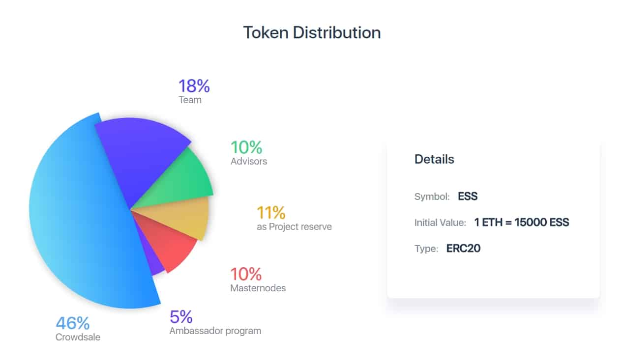Click the 11% Project reserve percentage
The height and width of the screenshot is (364, 623).
click(271, 213)
